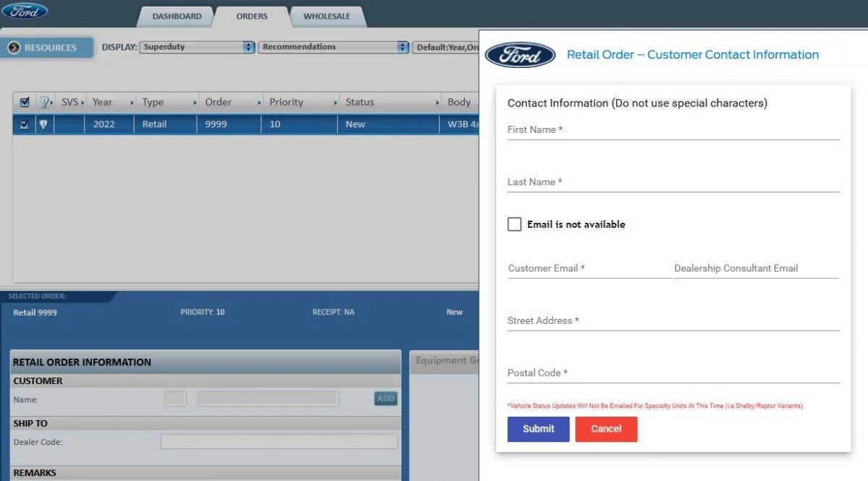Check Email is not available box
Image resolution: width=868 pixels, height=481 pixels.
pos(514,224)
